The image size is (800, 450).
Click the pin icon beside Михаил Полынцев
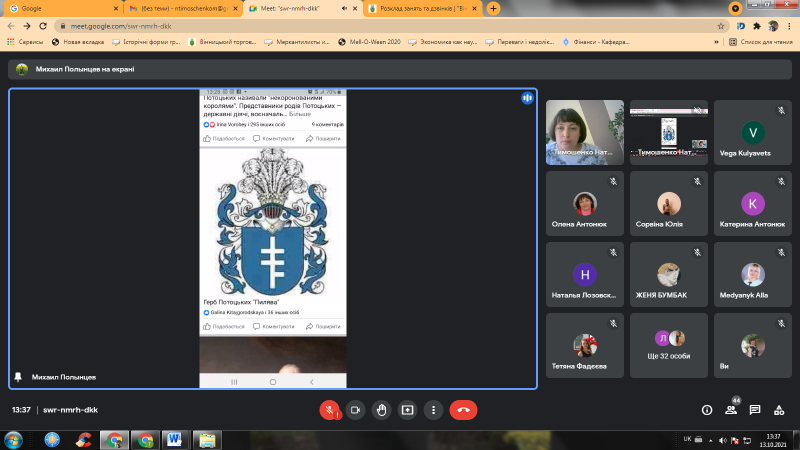point(18,377)
